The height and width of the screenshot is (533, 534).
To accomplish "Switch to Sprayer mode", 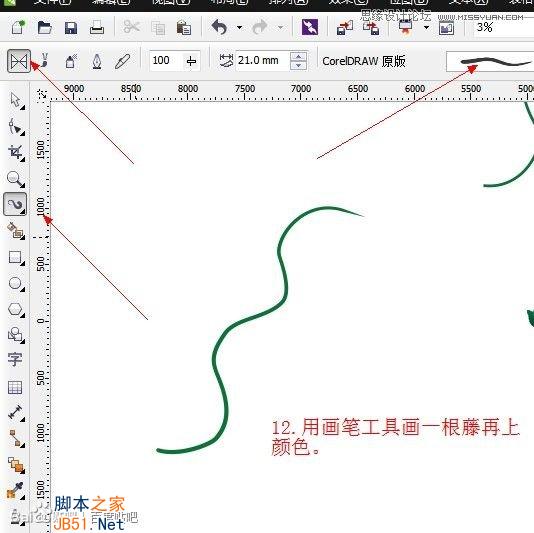I will click(x=71, y=62).
